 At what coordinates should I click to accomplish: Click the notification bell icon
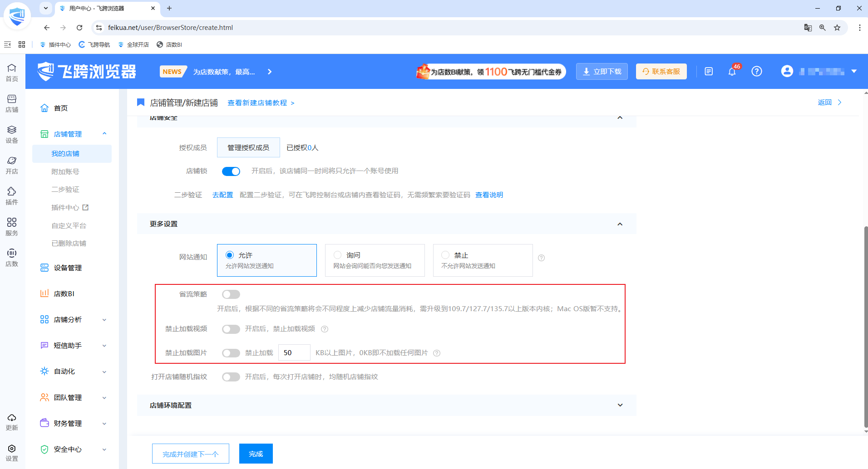732,72
